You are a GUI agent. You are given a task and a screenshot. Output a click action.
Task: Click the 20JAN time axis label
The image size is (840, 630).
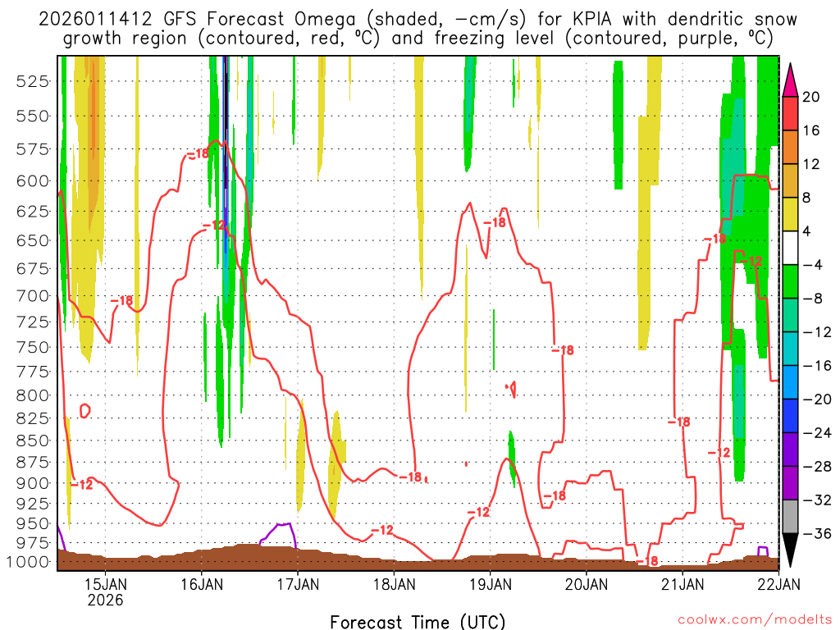tap(587, 583)
